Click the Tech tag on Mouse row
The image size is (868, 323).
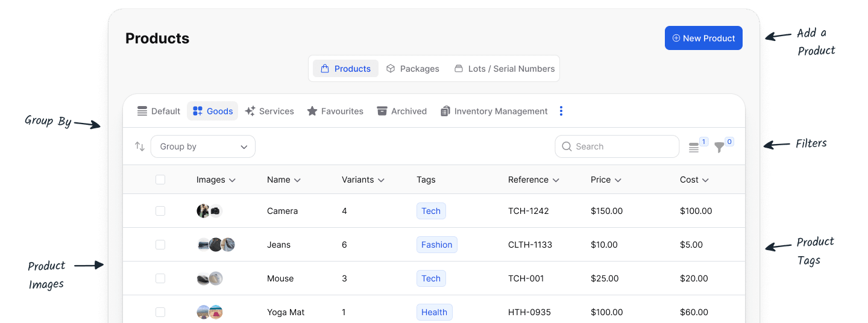(431, 278)
